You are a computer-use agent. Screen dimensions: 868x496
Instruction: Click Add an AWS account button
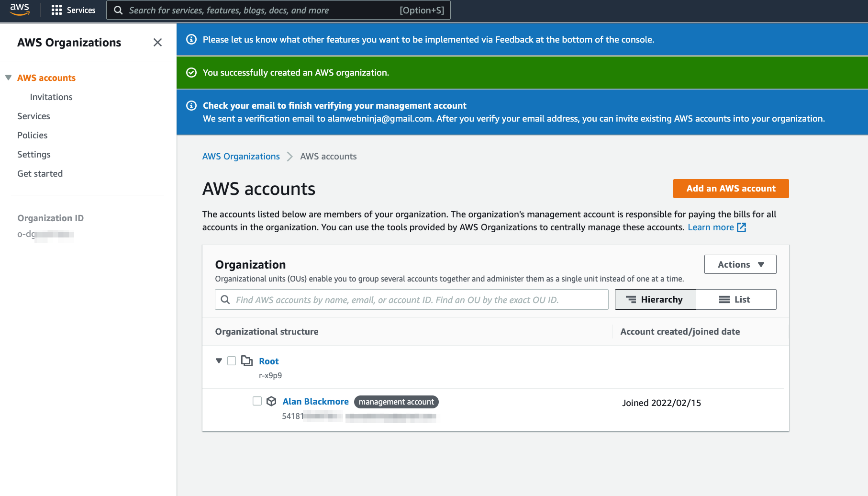point(731,189)
